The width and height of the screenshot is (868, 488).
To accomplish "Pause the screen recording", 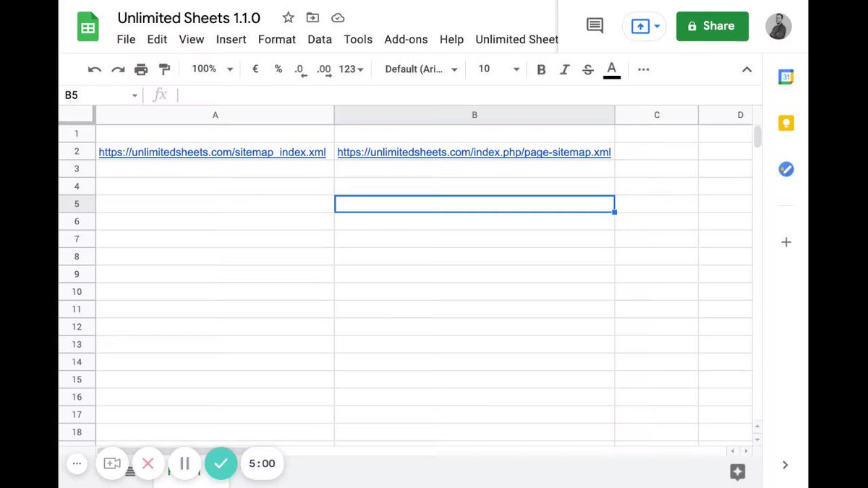I will 184,463.
